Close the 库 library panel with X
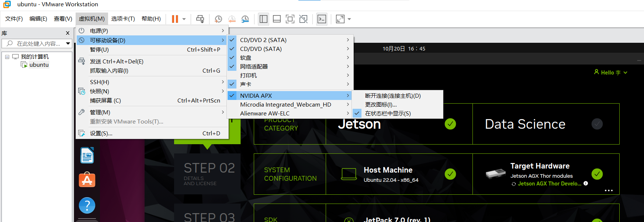Screen dimensions: 644x222 pos(67,33)
